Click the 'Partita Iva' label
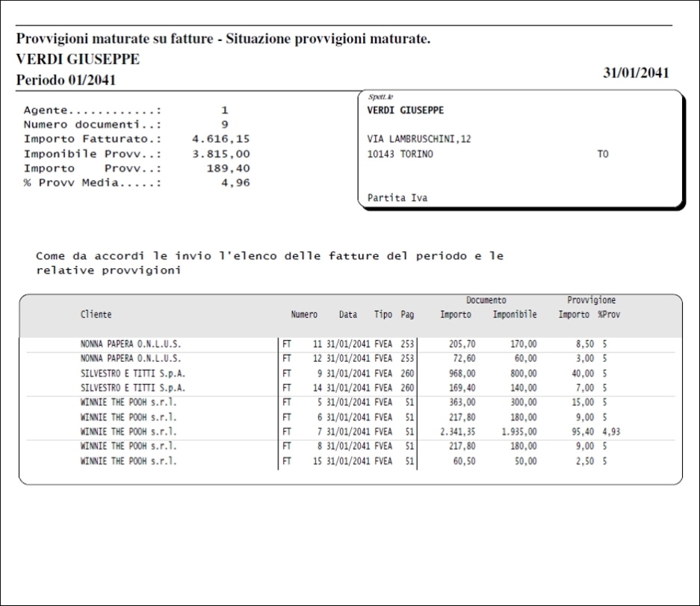 tap(397, 198)
